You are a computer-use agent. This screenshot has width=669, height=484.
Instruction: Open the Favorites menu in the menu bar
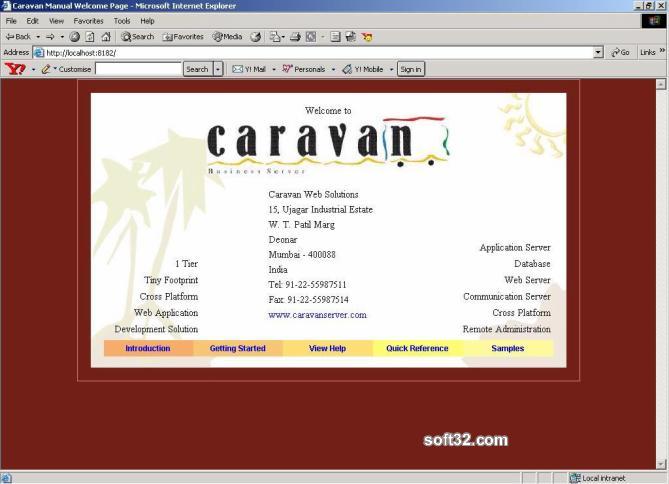click(88, 21)
